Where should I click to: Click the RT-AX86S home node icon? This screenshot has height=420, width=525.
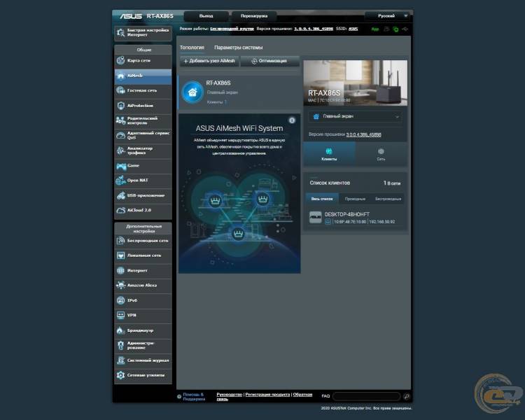(x=192, y=92)
